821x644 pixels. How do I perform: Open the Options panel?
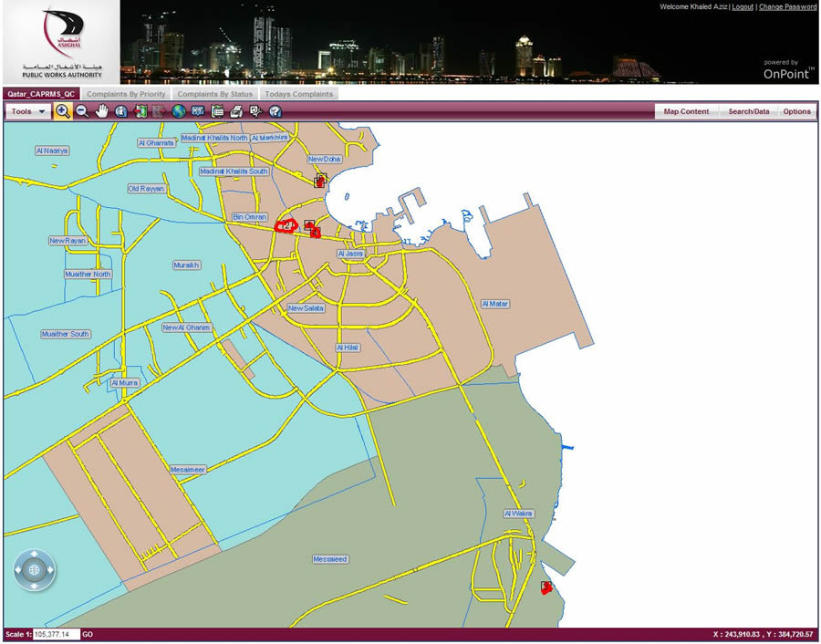[797, 111]
